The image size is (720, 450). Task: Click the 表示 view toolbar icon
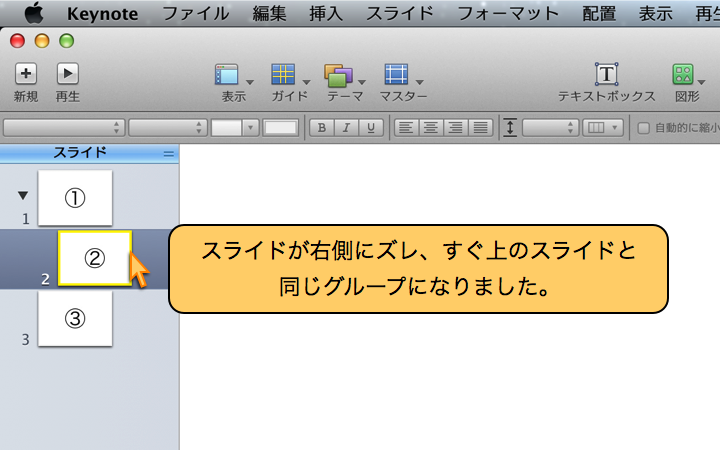pos(226,74)
